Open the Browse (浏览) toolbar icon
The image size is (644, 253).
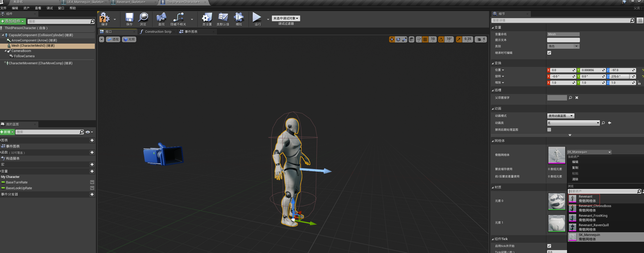(x=143, y=17)
